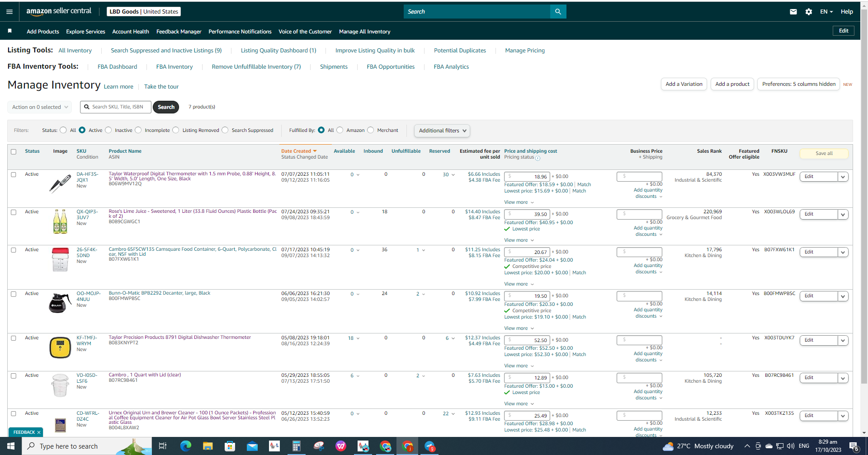Screen dimensions: 868x455
Task: Click the black Search button next to SKU field
Action: click(x=166, y=107)
